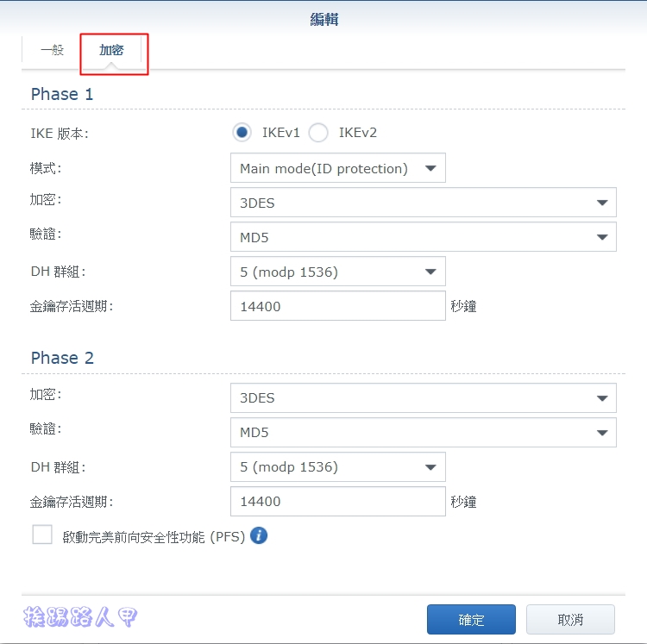The width and height of the screenshot is (647, 644).
Task: Click the Phase 1 heading
Action: click(x=62, y=94)
